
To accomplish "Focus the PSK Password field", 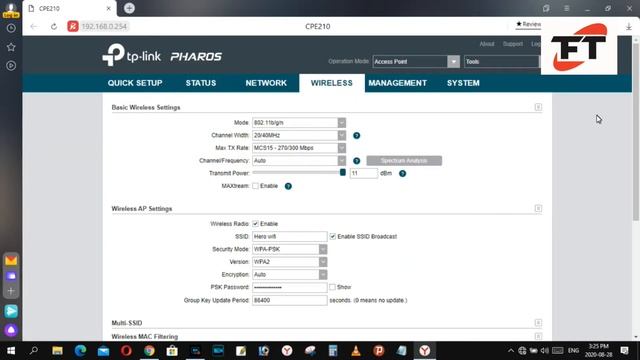I will tap(289, 287).
